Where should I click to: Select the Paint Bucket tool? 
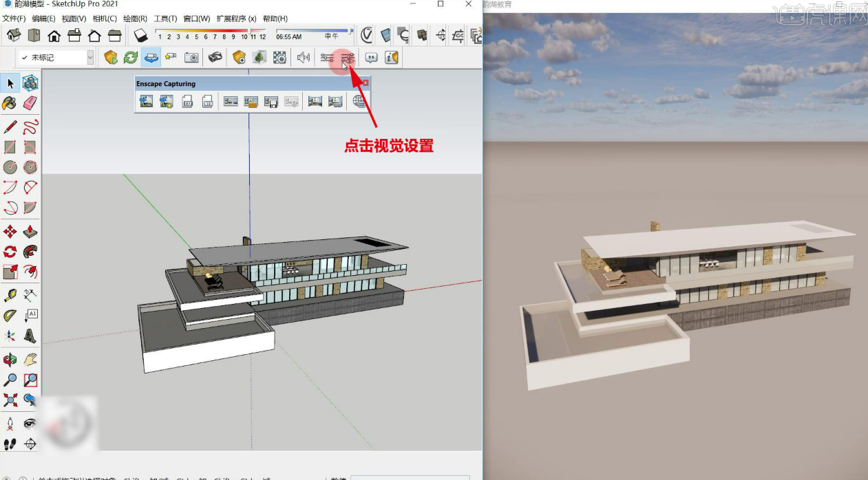pos(10,104)
